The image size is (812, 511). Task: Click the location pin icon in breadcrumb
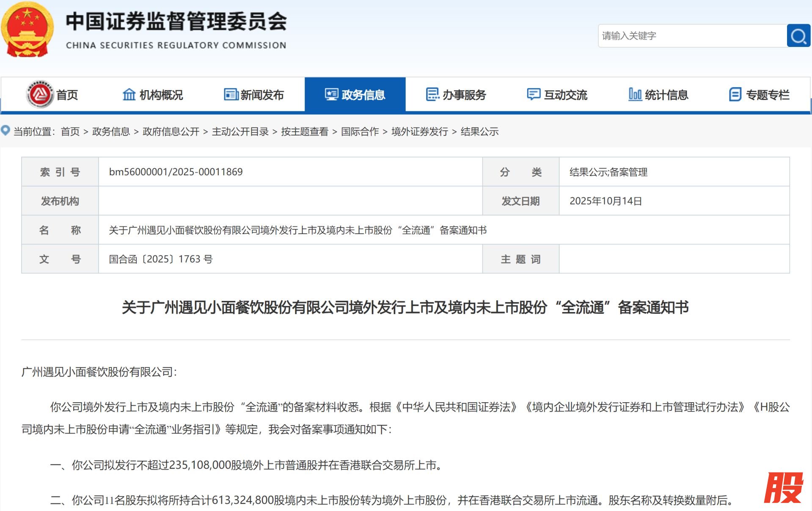click(x=6, y=131)
